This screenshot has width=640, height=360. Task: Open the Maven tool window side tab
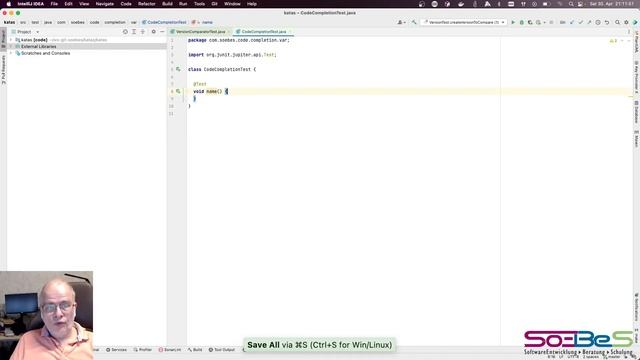coord(636,139)
